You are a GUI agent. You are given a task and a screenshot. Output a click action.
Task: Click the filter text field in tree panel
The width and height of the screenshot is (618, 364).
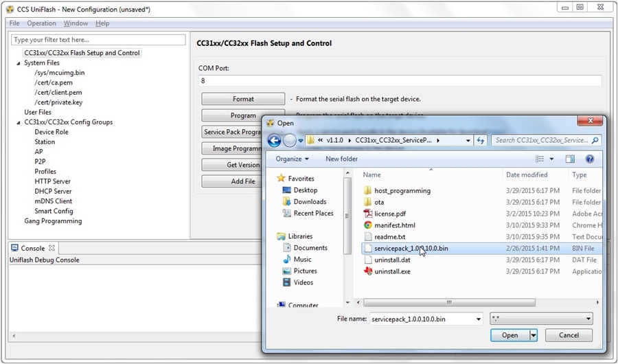coord(98,40)
